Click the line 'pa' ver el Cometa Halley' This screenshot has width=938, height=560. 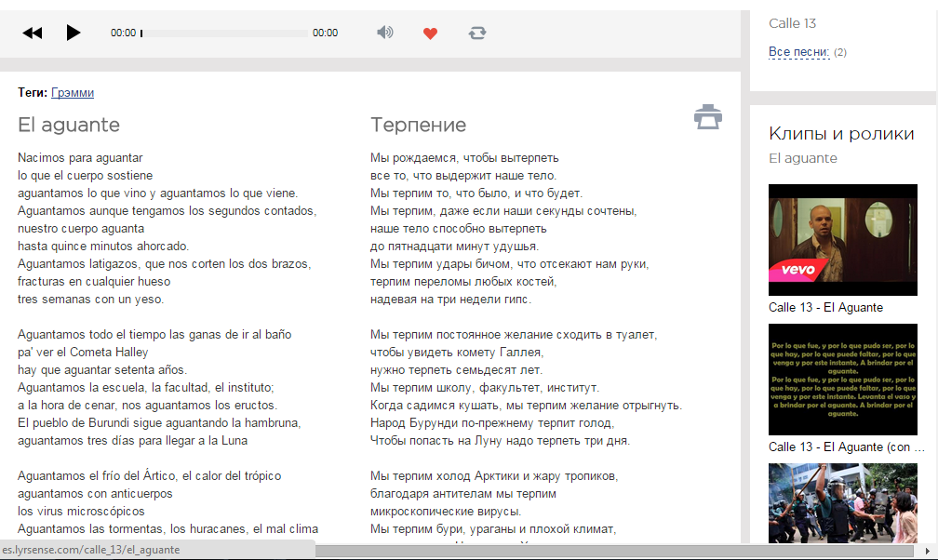pyautogui.click(x=83, y=352)
